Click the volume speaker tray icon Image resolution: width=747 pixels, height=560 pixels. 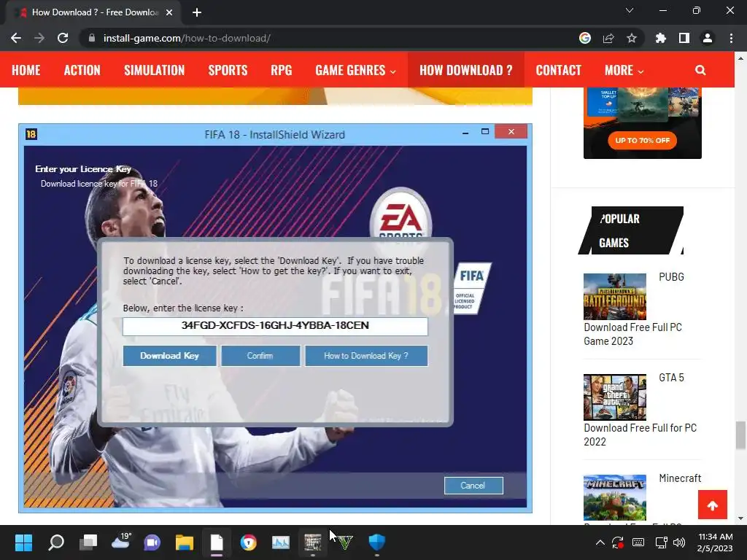tap(679, 542)
